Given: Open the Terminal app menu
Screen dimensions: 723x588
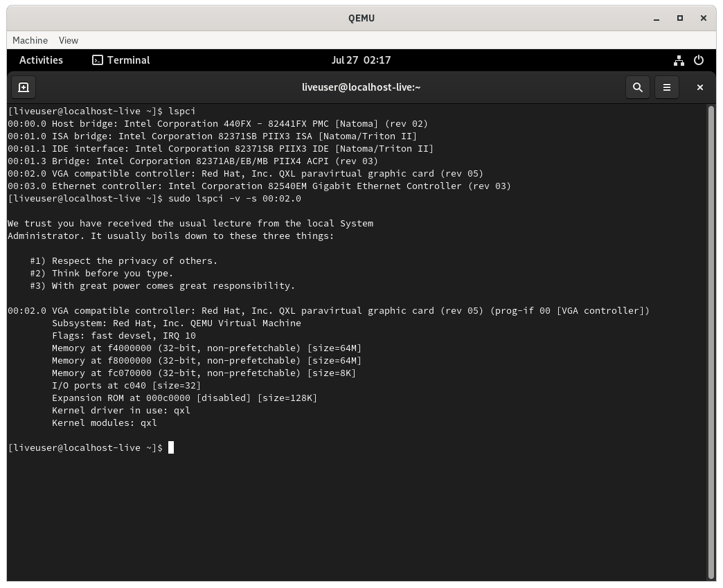Looking at the screenshot, I should (121, 60).
